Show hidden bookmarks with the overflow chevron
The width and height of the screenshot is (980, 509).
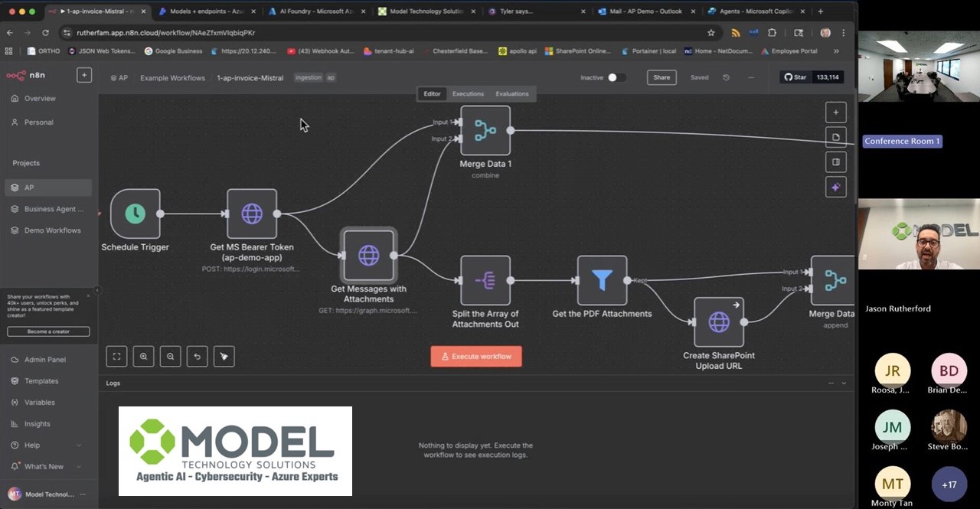pyautogui.click(x=836, y=51)
